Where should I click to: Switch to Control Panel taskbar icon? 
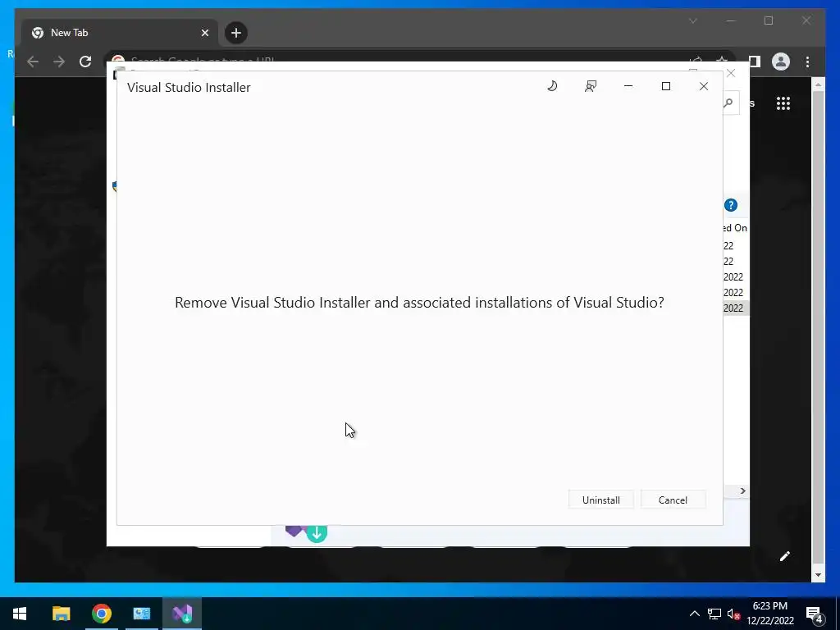[x=141, y=614]
